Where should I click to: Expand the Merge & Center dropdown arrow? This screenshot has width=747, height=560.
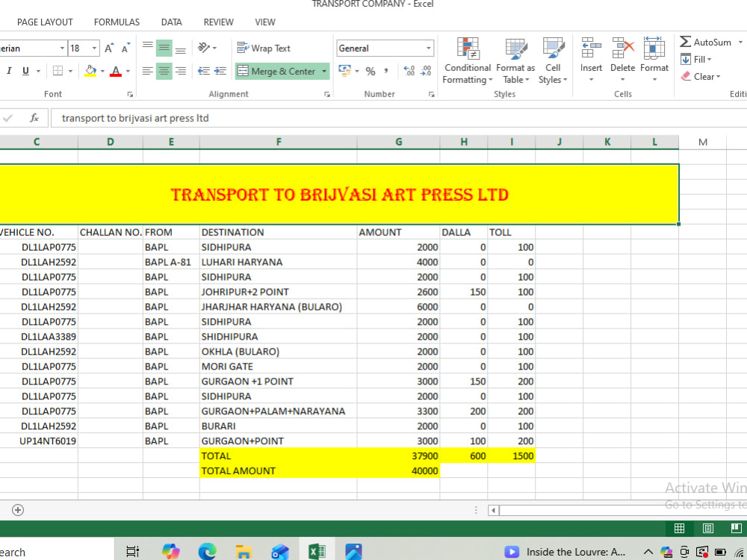tap(324, 72)
